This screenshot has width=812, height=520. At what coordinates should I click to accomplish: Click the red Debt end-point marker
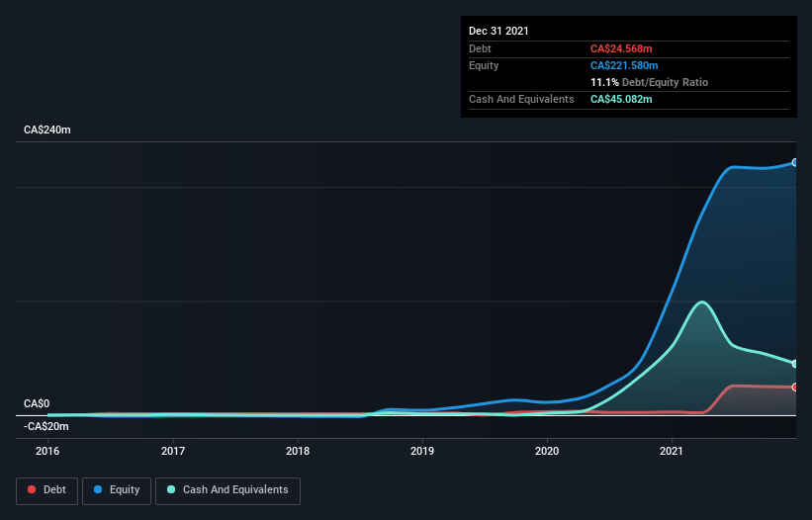click(x=795, y=387)
